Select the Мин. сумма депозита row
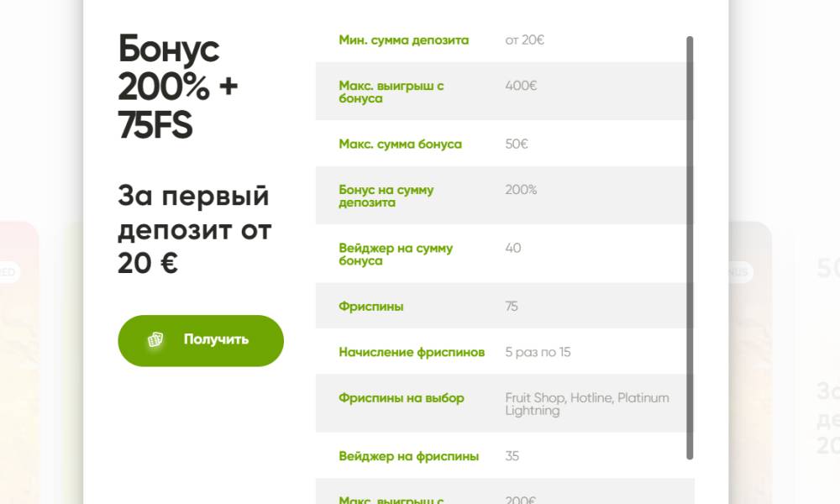840x504 pixels. (505, 40)
